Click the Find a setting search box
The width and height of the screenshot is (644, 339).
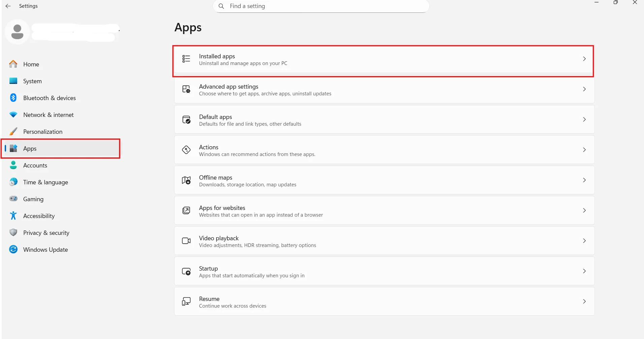point(321,6)
